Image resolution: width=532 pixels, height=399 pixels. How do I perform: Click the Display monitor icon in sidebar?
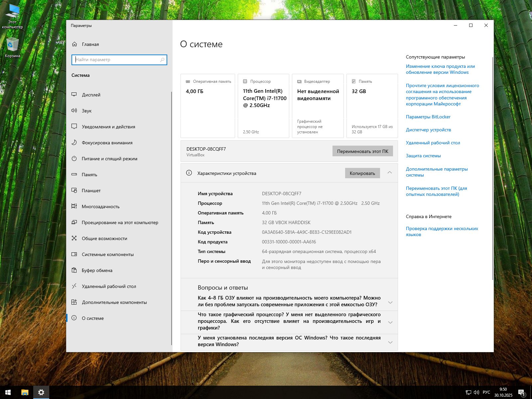(74, 95)
